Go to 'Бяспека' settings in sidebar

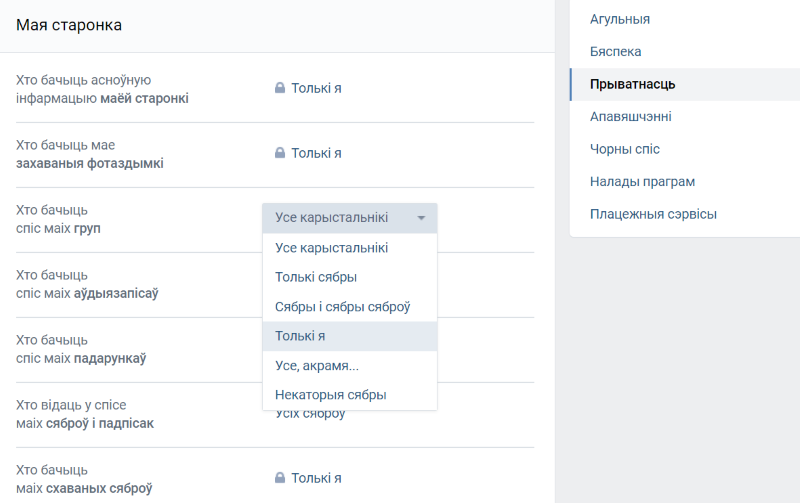(x=615, y=51)
